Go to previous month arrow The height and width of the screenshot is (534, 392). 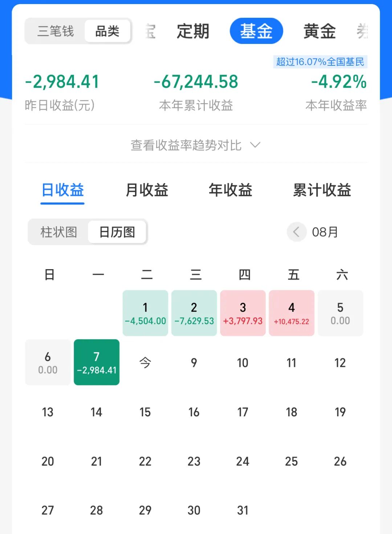tap(297, 232)
